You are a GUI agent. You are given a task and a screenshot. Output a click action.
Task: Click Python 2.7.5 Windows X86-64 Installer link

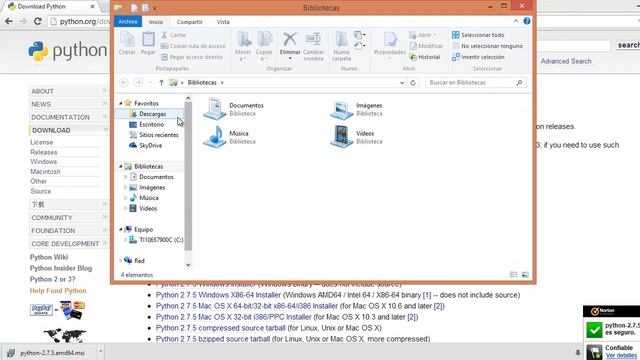(x=218, y=295)
